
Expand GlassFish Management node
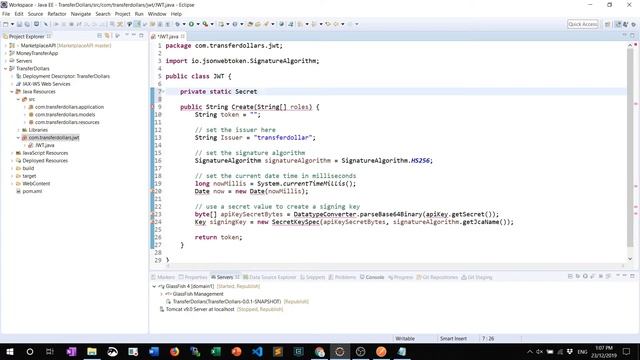point(161,294)
